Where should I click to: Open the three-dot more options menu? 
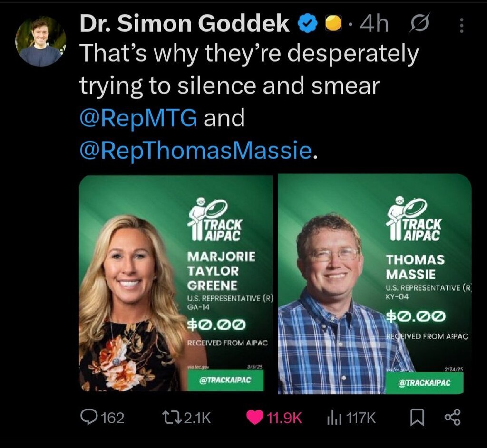tap(461, 25)
